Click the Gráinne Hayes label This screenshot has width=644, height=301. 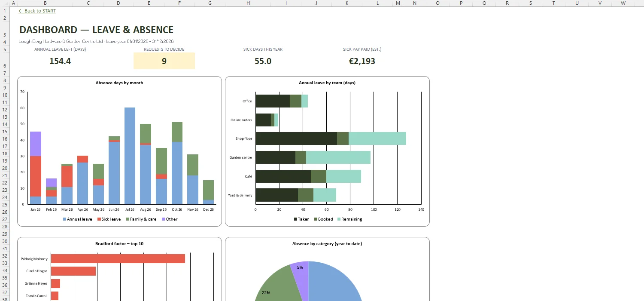pos(36,283)
